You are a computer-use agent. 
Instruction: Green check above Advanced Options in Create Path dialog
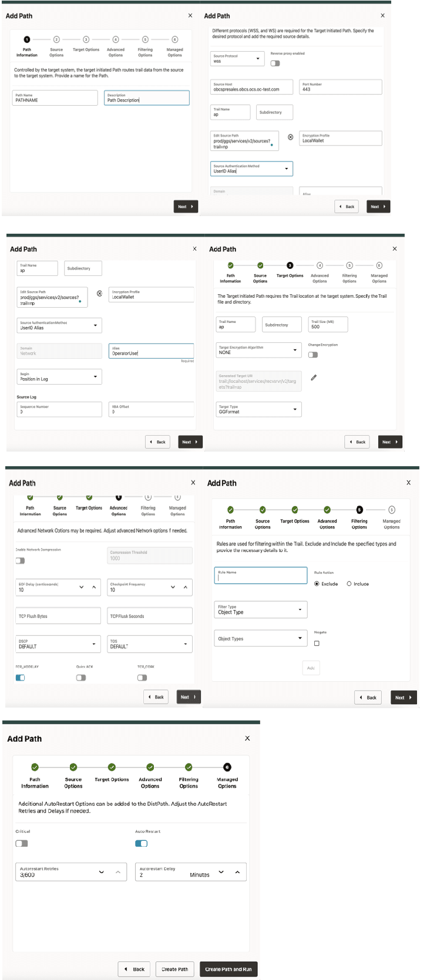pos(150,767)
